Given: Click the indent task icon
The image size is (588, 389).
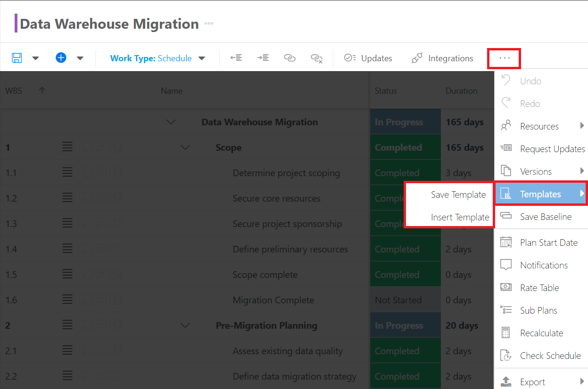Looking at the screenshot, I should (263, 58).
